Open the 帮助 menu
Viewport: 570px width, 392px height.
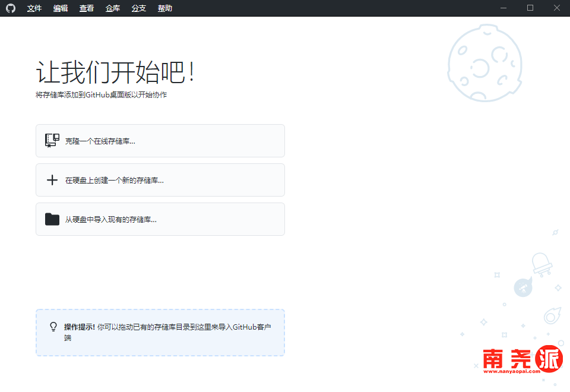point(165,8)
